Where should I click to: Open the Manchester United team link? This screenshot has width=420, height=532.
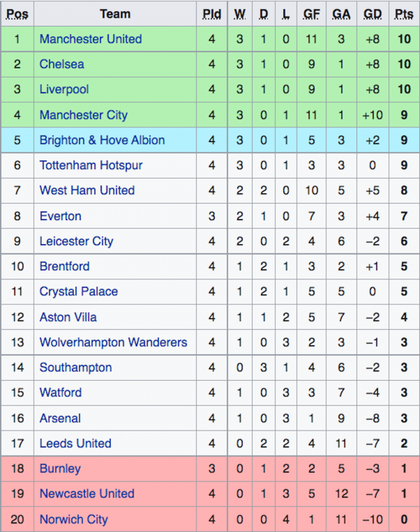90,39
